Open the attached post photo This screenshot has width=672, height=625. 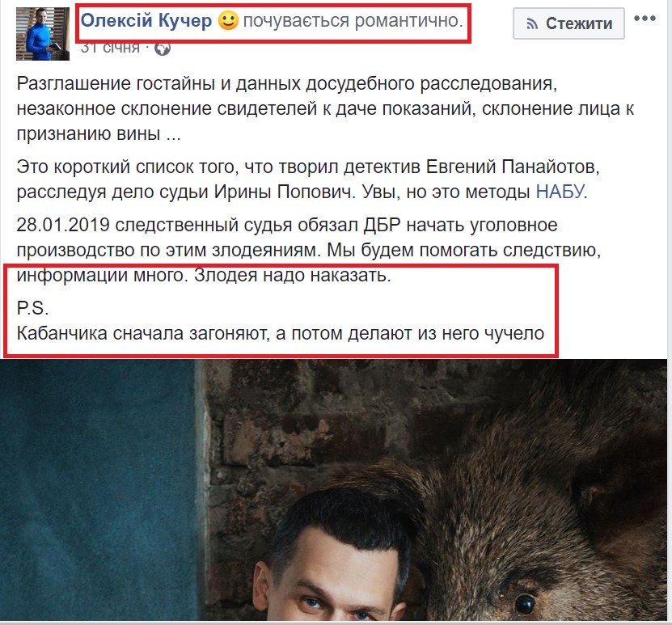click(333, 490)
